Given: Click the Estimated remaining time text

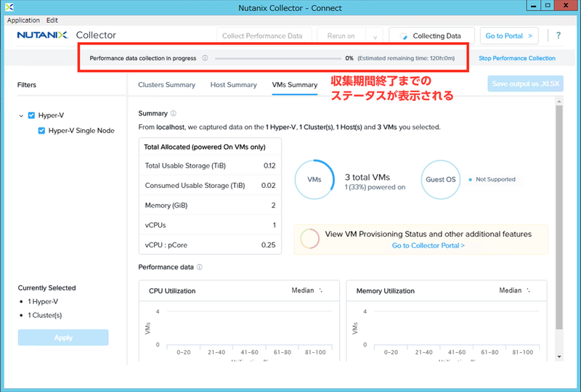Looking at the screenshot, I should 406,58.
